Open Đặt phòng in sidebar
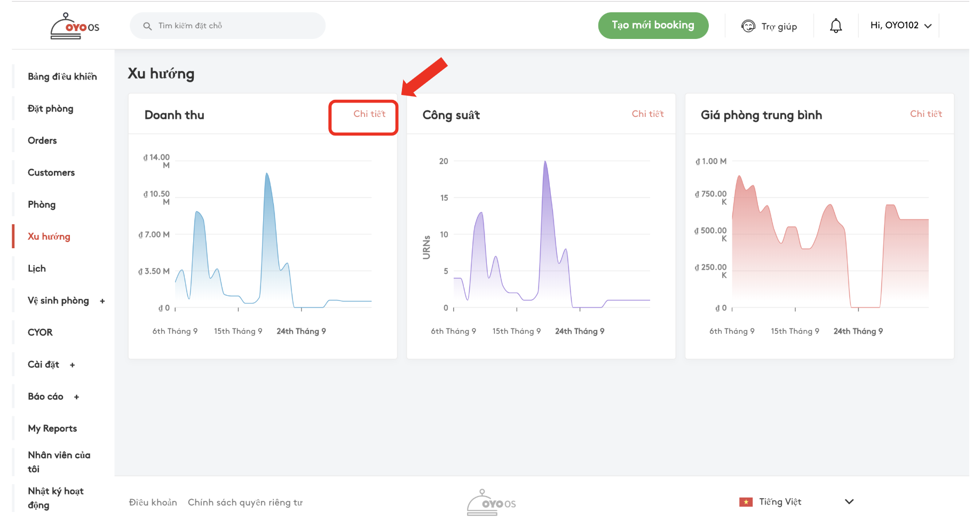Image resolution: width=980 pixels, height=520 pixels. click(51, 108)
